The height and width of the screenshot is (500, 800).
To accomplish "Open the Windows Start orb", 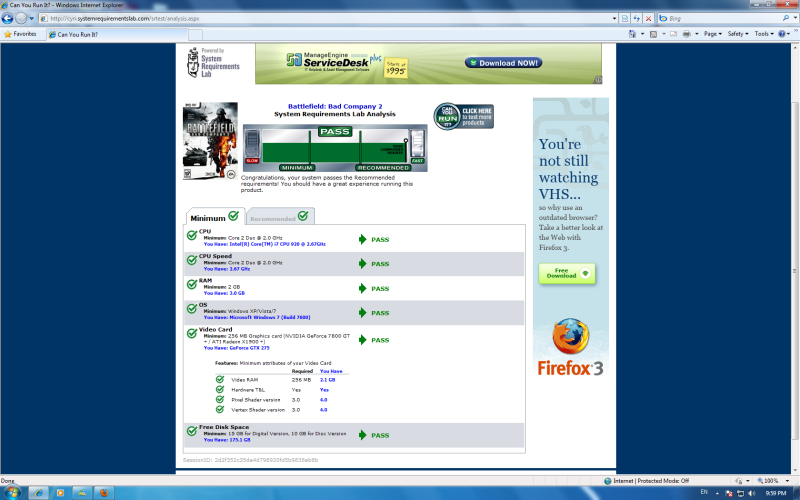I will (x=12, y=492).
